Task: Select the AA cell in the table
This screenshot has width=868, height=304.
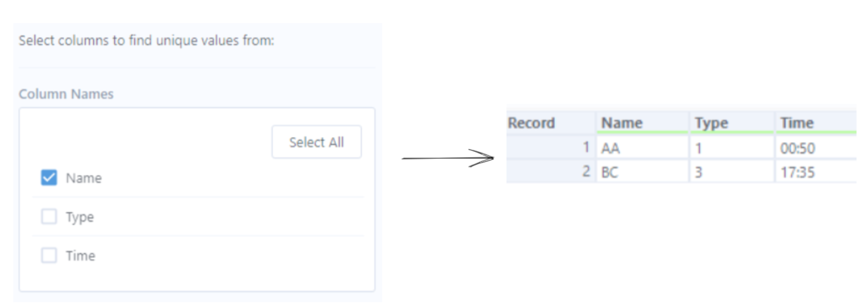Action: (611, 148)
